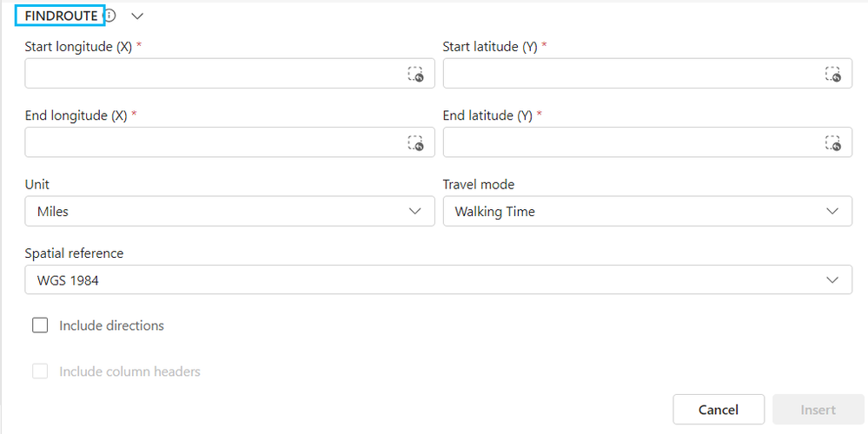Viewport: 868px width, 434px height.
Task: Select cell range for End latitude
Action: [833, 142]
